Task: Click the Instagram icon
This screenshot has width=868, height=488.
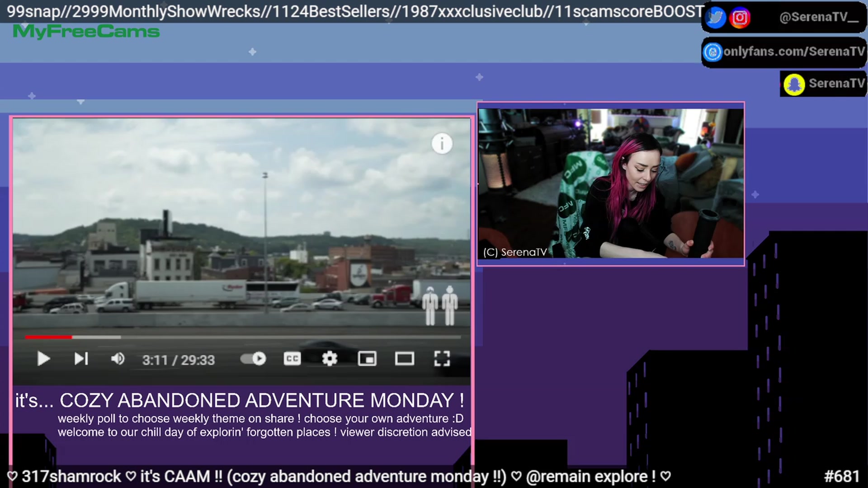Action: (740, 18)
